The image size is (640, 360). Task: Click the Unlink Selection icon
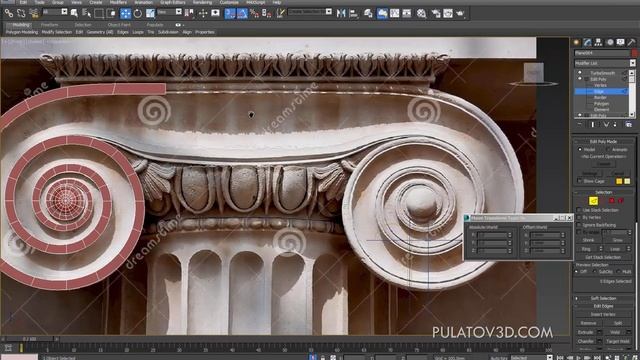(x=21, y=13)
